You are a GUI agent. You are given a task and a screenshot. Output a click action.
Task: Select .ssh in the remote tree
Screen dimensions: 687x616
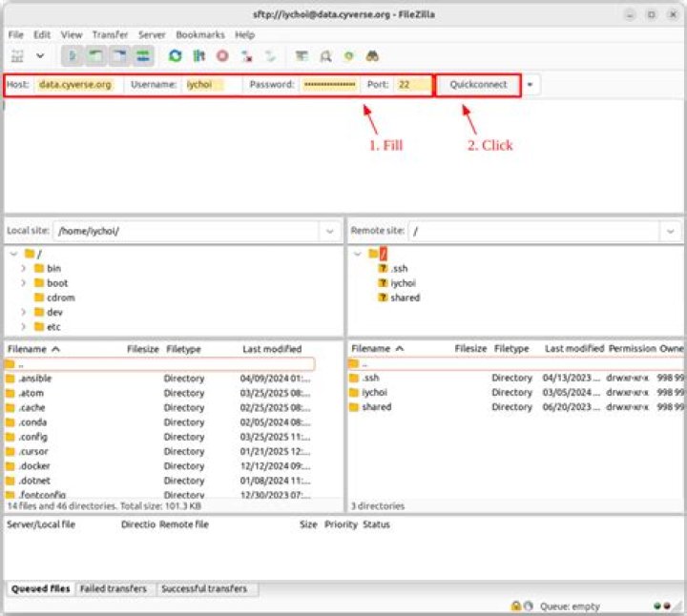[x=399, y=268]
